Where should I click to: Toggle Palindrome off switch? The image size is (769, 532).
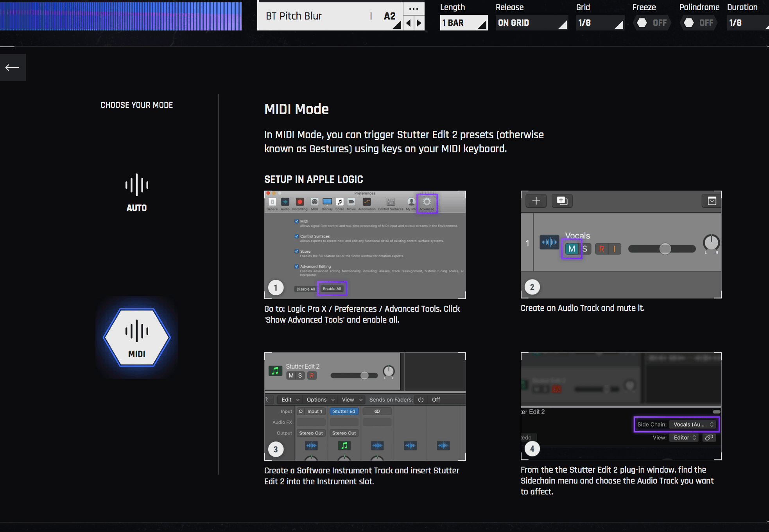coord(699,23)
